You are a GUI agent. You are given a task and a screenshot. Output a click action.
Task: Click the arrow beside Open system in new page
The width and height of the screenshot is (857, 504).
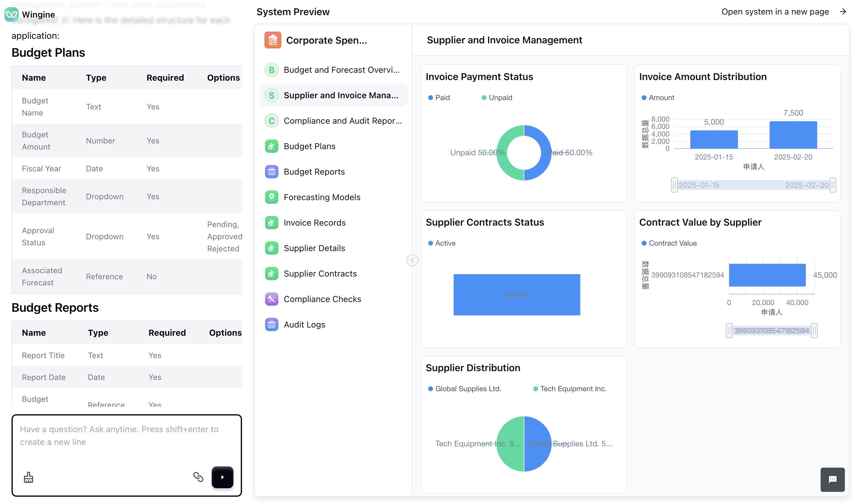(843, 12)
